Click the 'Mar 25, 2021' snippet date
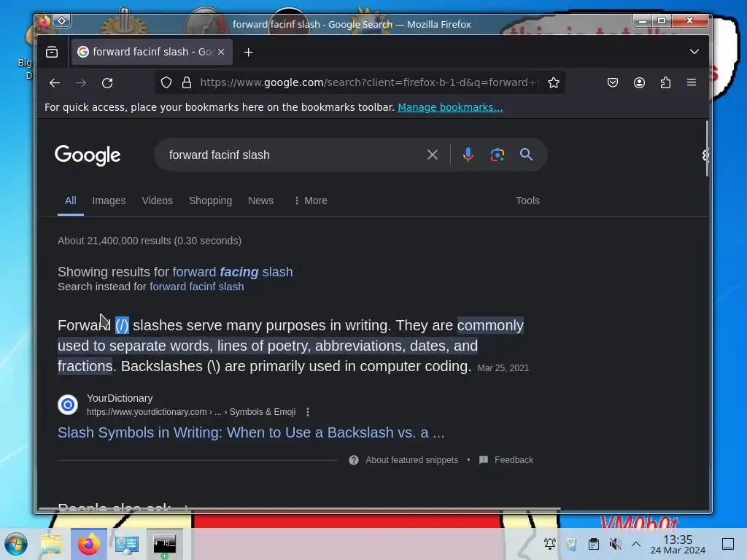This screenshot has height=560, width=747. (503, 368)
